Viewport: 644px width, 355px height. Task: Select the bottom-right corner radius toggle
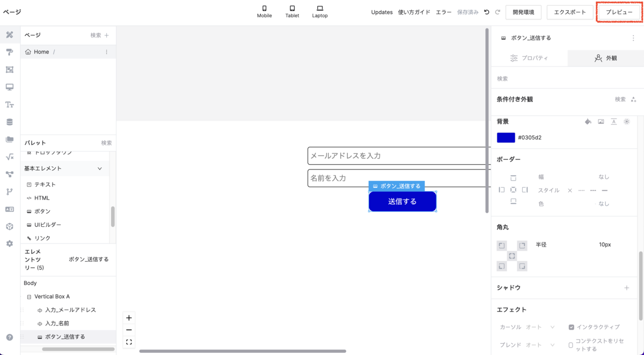point(522,266)
